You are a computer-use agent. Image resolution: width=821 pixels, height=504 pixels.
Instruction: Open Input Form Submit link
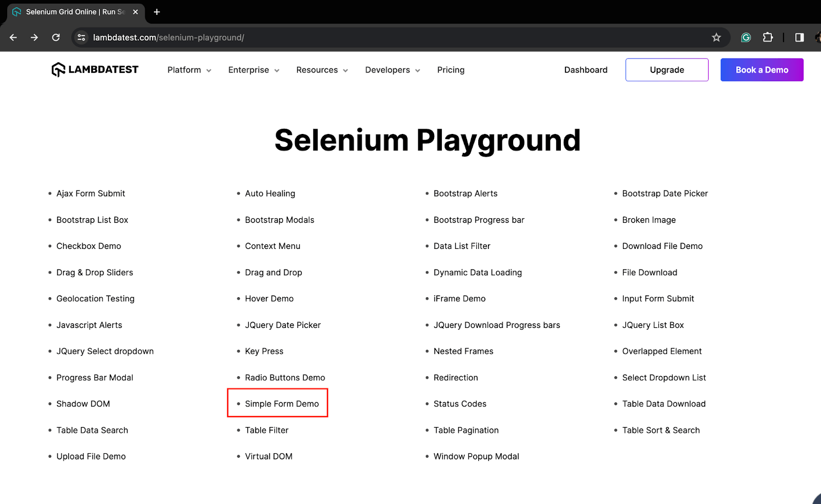658,299
